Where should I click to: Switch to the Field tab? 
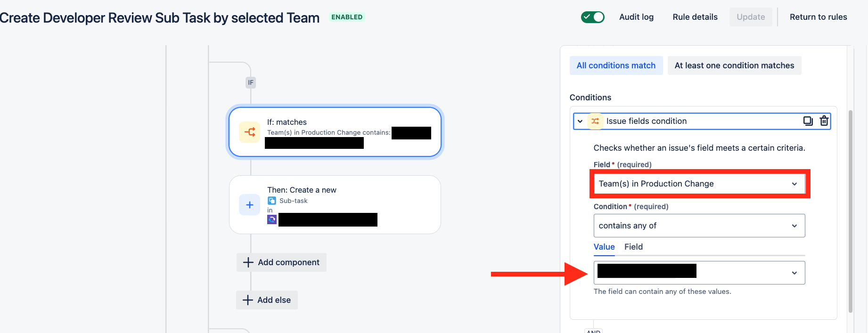coord(634,247)
